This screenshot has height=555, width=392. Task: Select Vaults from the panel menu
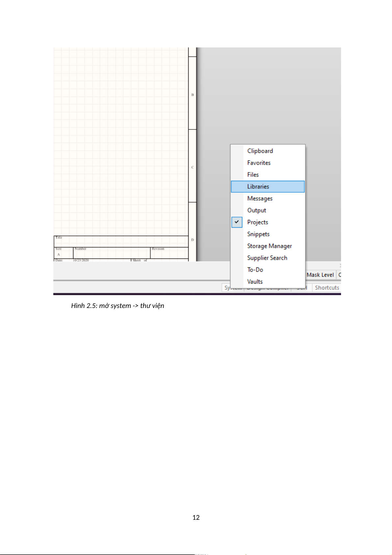(255, 281)
